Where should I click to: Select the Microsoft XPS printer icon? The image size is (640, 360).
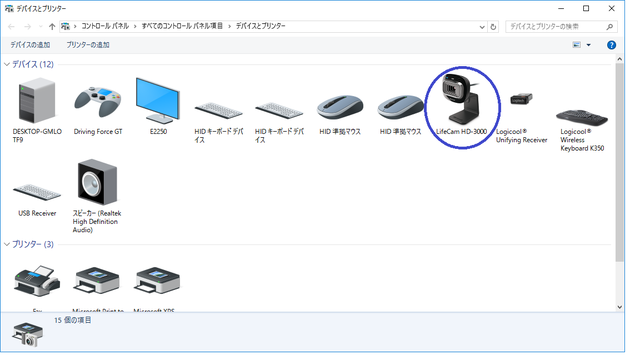(158, 281)
